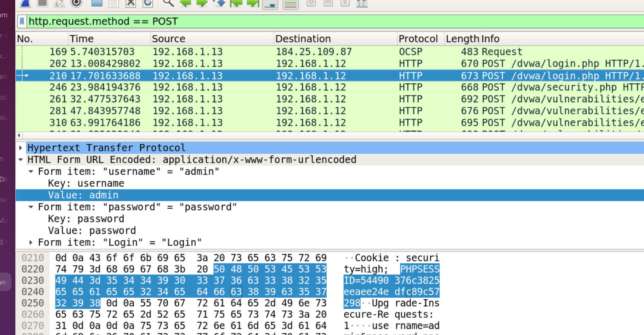644x335 pixels.
Task: Click the close capture file icon
Action: pos(131,3)
